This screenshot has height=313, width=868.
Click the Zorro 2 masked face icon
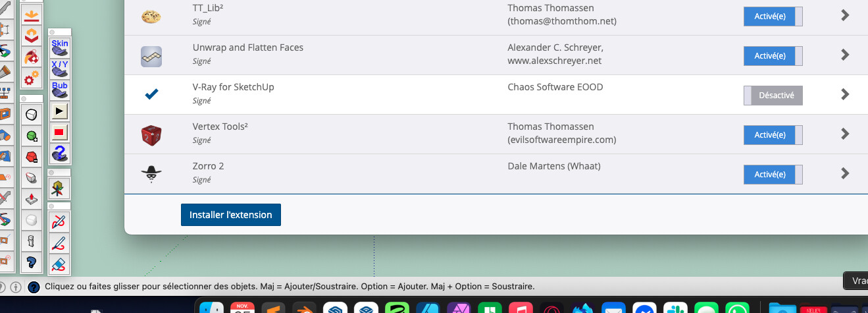pyautogui.click(x=151, y=174)
